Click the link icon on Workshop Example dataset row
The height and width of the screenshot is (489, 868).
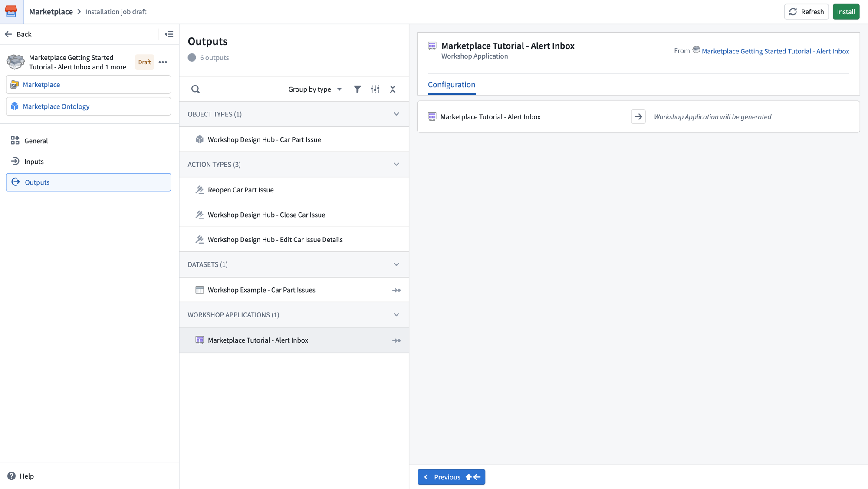pyautogui.click(x=396, y=290)
